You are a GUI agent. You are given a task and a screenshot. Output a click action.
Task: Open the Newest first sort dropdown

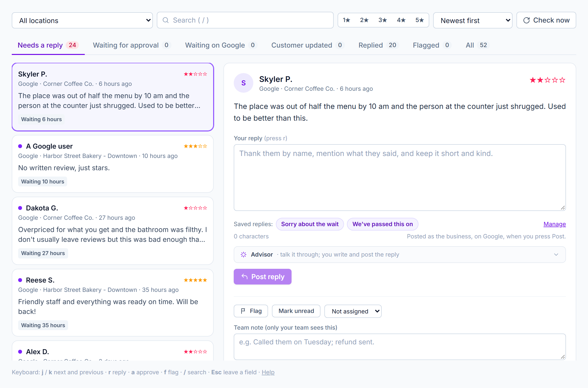473,21
